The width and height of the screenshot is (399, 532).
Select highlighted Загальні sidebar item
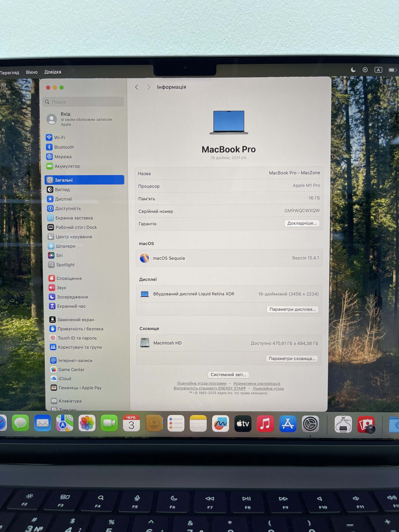pos(84,180)
